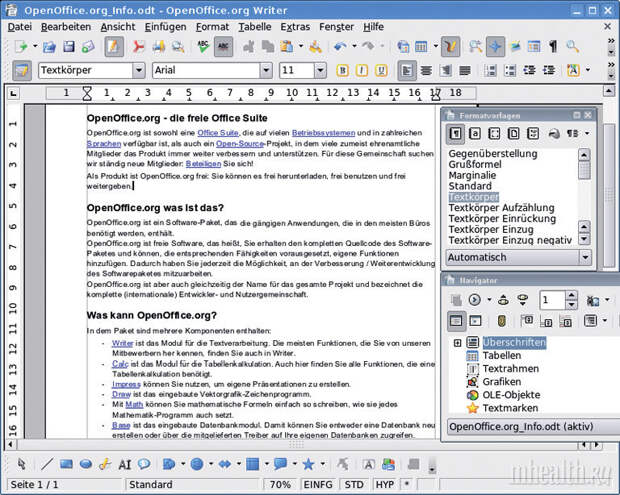This screenshot has height=495, width=620.
Task: Click the 70% zoom status field
Action: (280, 484)
